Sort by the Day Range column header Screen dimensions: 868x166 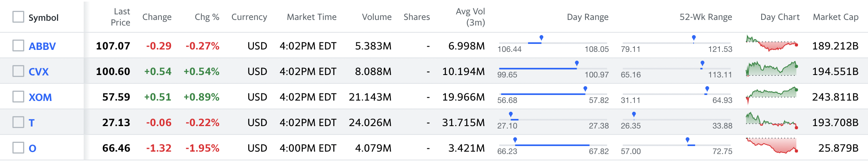(x=587, y=17)
